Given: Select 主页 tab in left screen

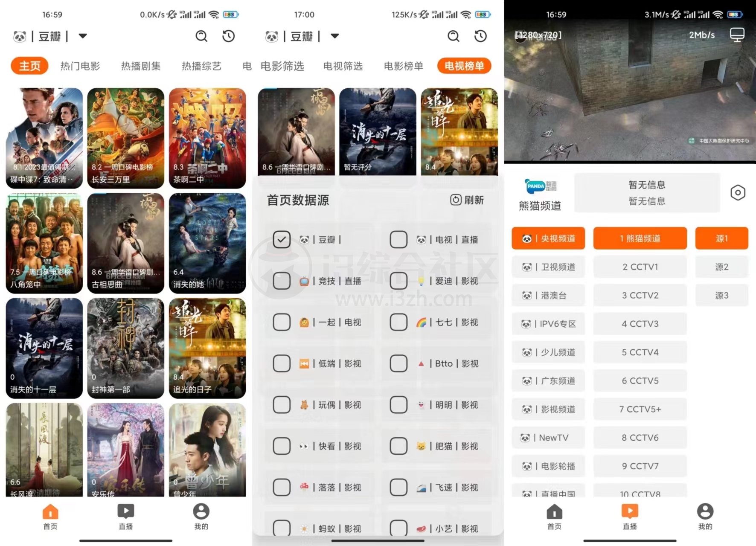Looking at the screenshot, I should [29, 66].
